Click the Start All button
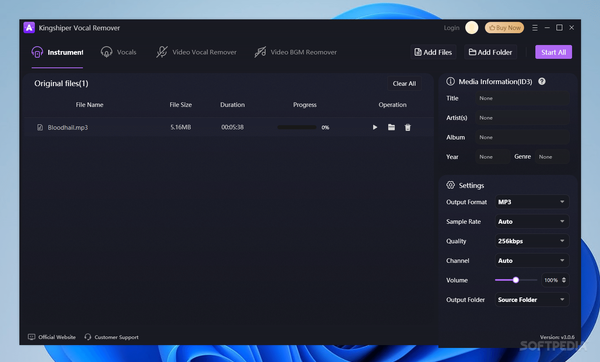 coord(553,52)
